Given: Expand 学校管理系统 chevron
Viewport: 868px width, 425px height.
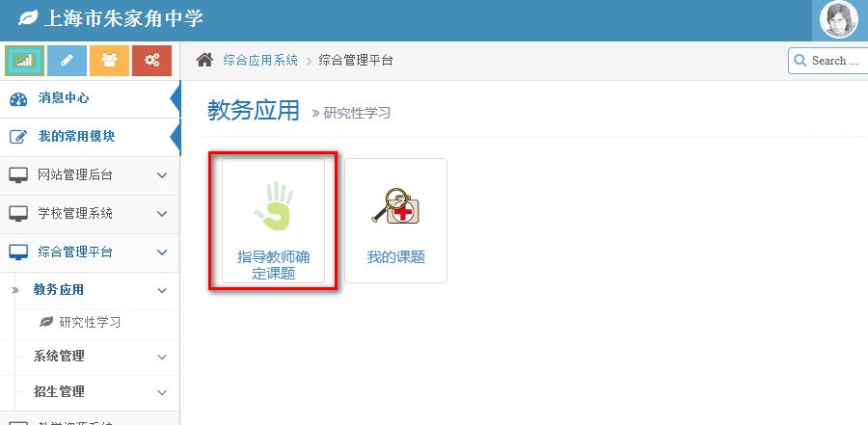Looking at the screenshot, I should [162, 214].
